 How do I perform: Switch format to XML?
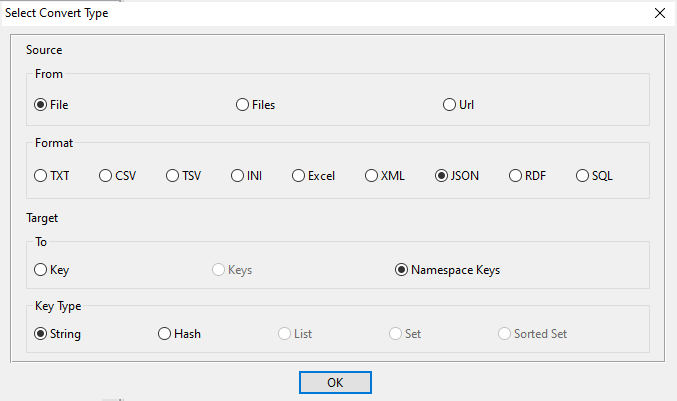[372, 176]
